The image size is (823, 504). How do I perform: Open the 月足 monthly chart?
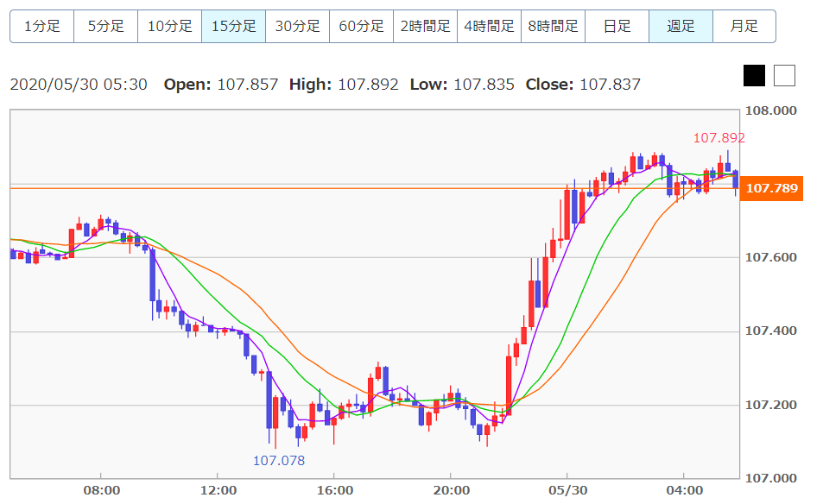(744, 26)
